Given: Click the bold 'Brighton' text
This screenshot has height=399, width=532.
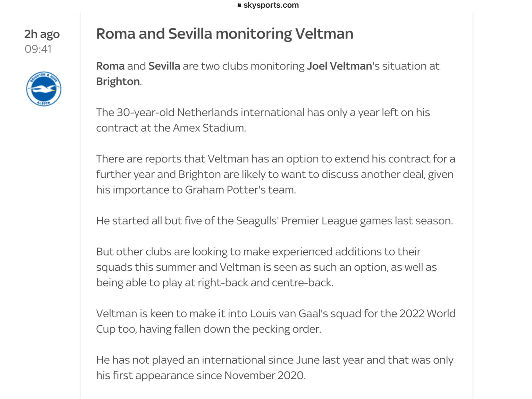Looking at the screenshot, I should (x=118, y=82).
